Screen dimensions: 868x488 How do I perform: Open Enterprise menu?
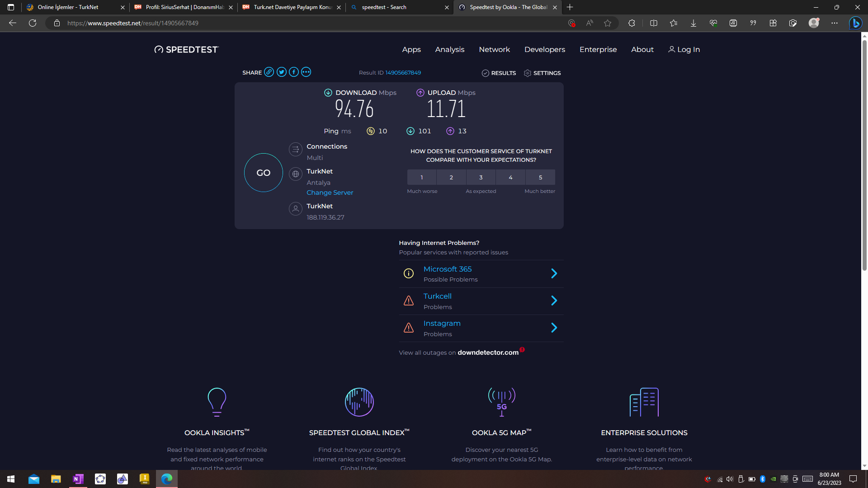coord(598,50)
